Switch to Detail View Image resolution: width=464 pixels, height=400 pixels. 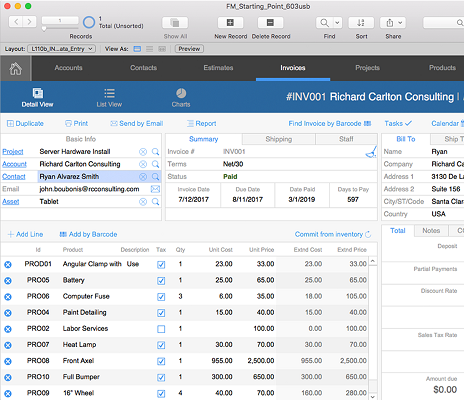click(37, 98)
